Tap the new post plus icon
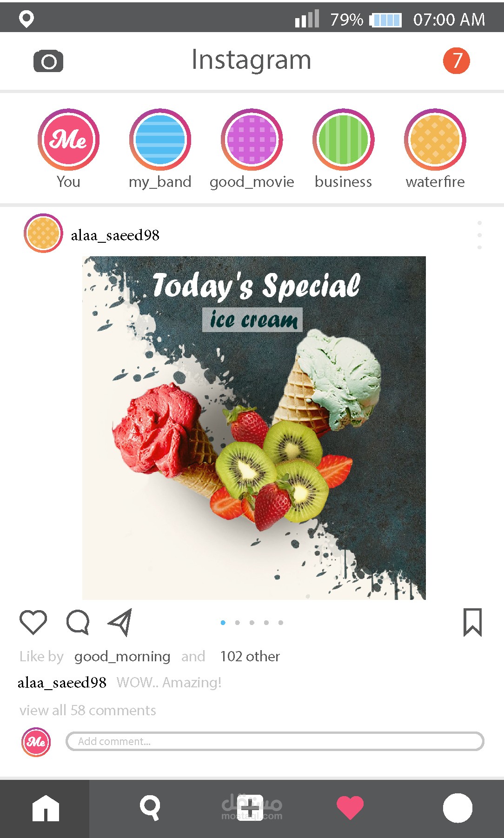The height and width of the screenshot is (838, 504). click(250, 808)
